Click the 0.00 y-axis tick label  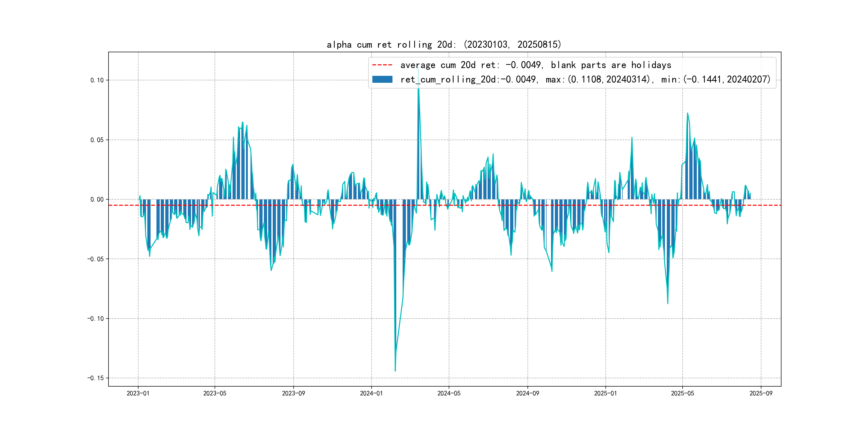point(97,200)
